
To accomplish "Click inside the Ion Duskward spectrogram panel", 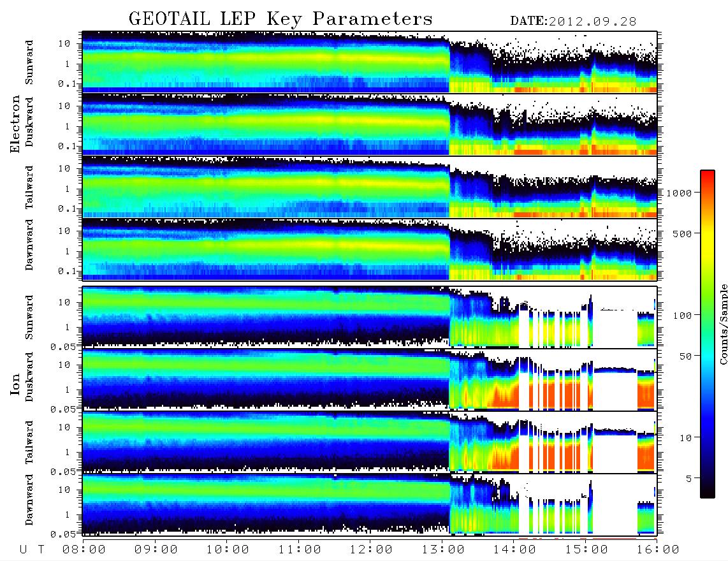I will (x=370, y=379).
